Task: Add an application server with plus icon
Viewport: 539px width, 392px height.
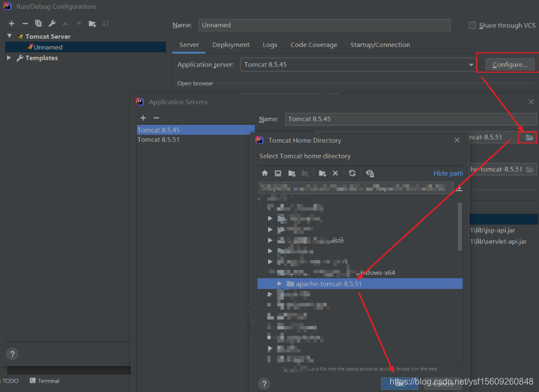Action: coord(143,118)
